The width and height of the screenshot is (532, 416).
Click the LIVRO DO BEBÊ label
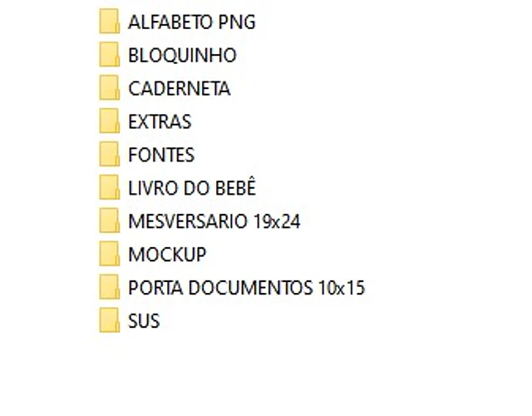pos(192,187)
